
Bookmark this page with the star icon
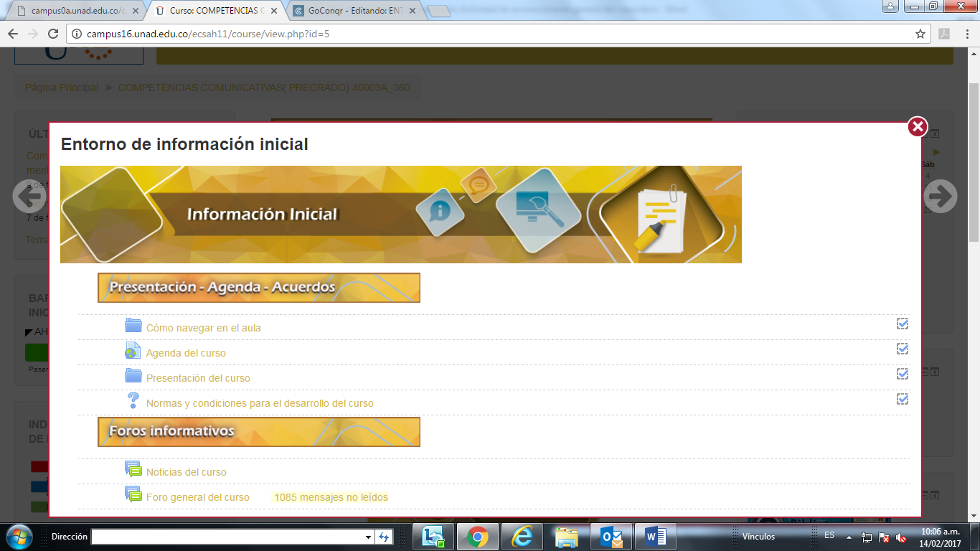tap(920, 34)
